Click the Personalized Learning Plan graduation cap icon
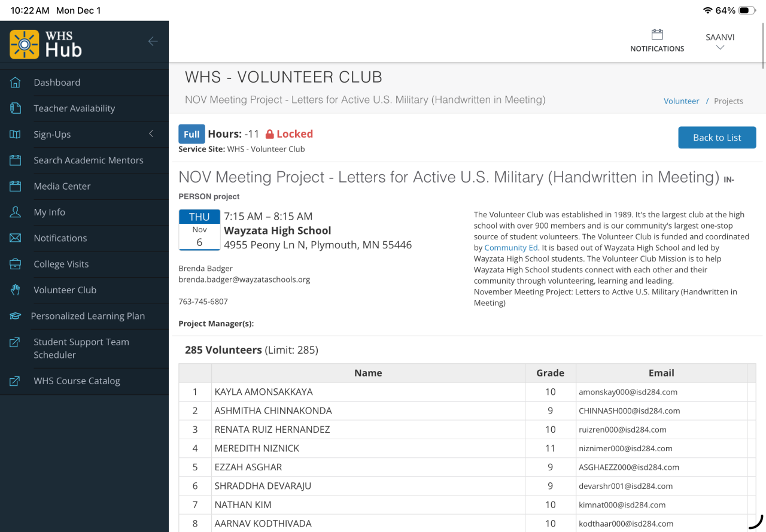Viewport: 766px width, 532px height. (x=16, y=316)
